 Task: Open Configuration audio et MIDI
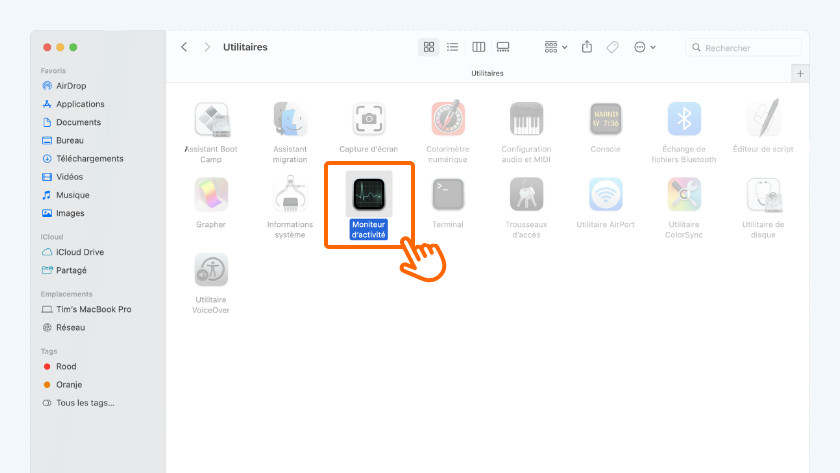coord(526,119)
